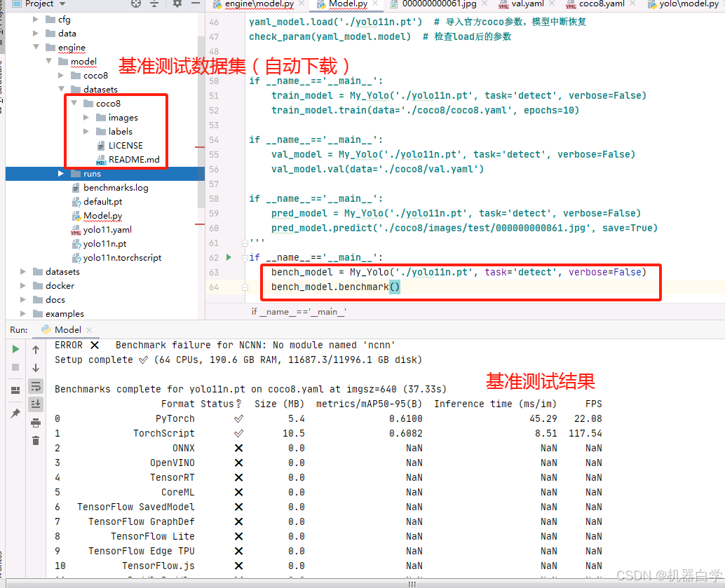This screenshot has width=725, height=588.
Task: Expand the docs folder
Action: click(x=23, y=299)
